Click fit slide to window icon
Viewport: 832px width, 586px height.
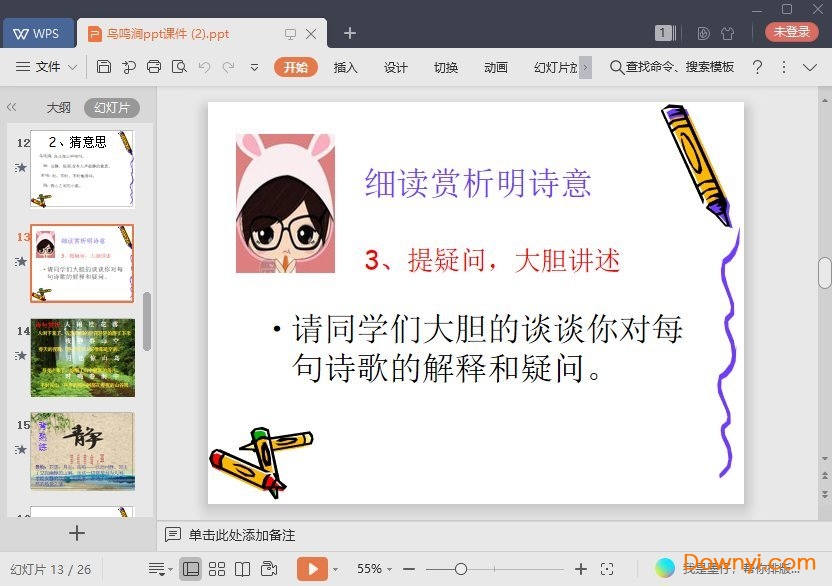[x=607, y=569]
